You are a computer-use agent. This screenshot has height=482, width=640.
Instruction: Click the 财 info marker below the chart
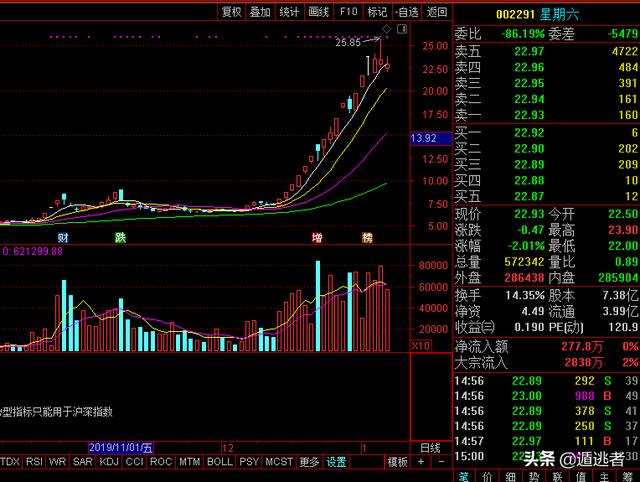pos(63,238)
